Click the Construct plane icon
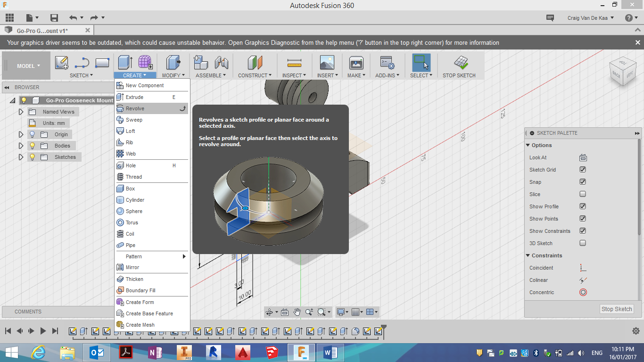 [255, 63]
